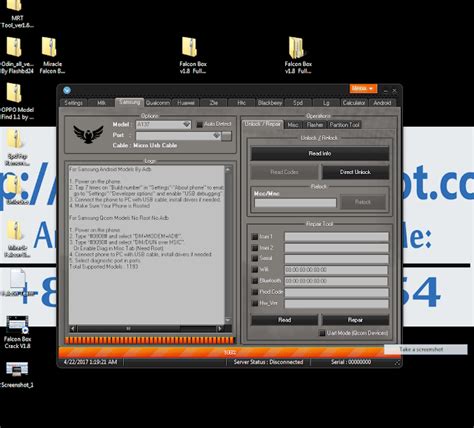This screenshot has height=428, width=474.
Task: Click the Relock button
Action: click(363, 202)
